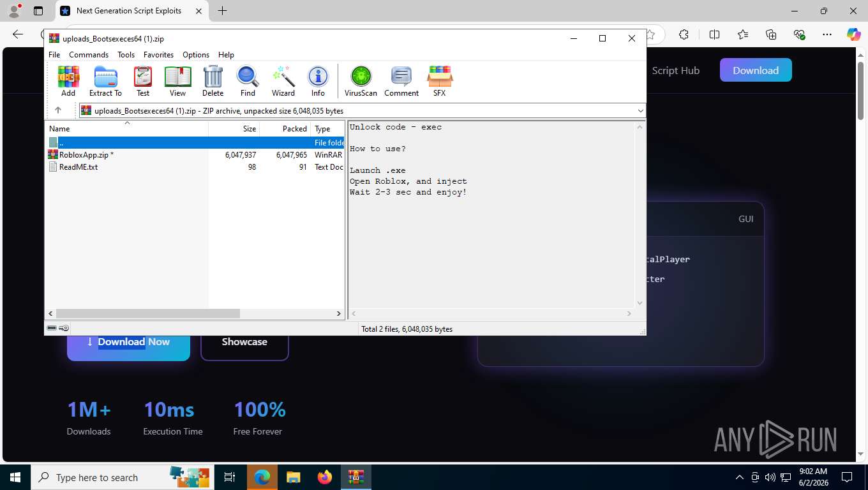Run VirusScan from the toolbar
The height and width of the screenshot is (490, 868).
pos(361,81)
